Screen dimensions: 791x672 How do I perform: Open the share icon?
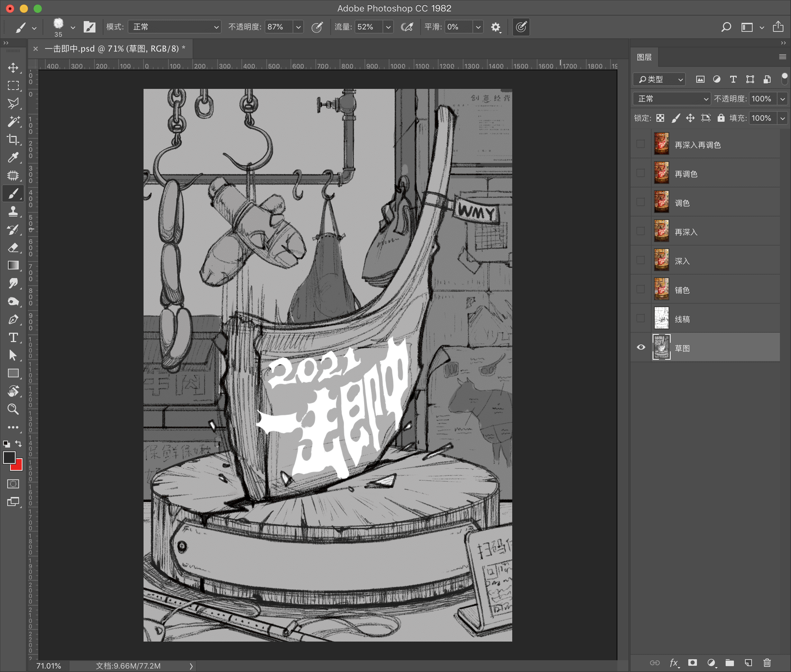(x=778, y=27)
